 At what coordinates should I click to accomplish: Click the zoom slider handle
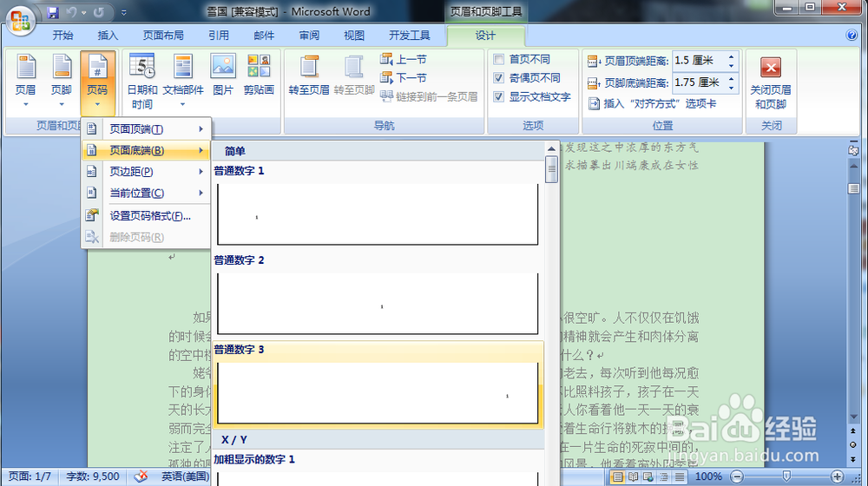click(x=786, y=476)
